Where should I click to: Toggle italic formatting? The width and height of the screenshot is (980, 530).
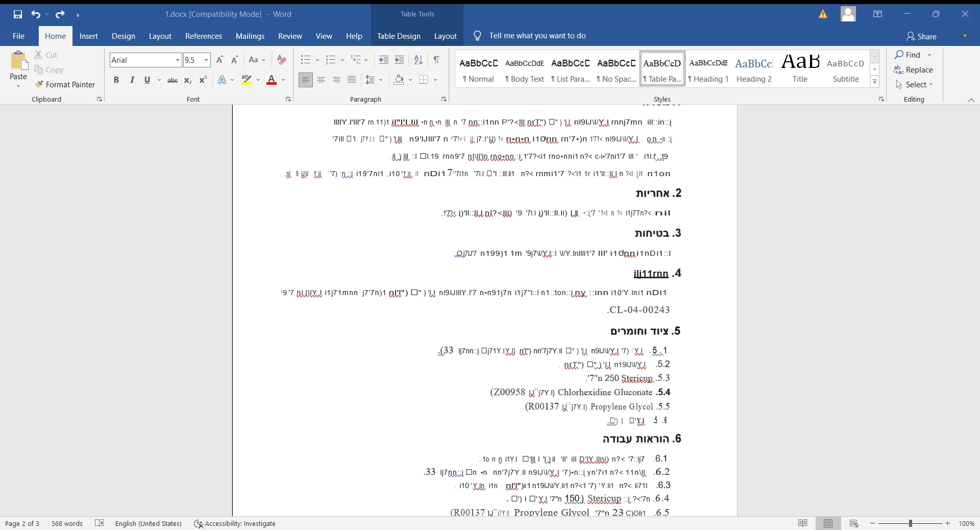[132, 80]
